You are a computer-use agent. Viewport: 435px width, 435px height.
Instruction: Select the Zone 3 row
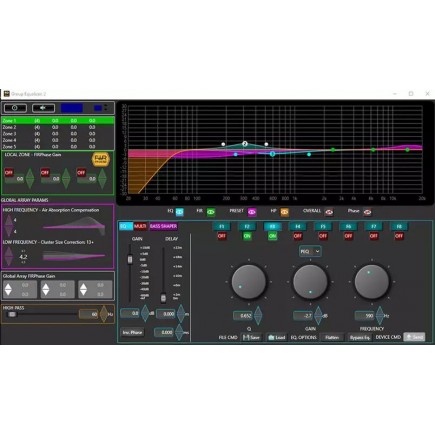(58, 134)
